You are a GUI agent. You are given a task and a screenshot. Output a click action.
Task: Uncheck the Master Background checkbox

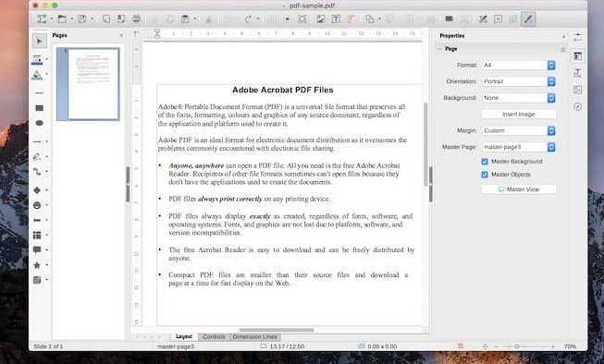point(485,162)
